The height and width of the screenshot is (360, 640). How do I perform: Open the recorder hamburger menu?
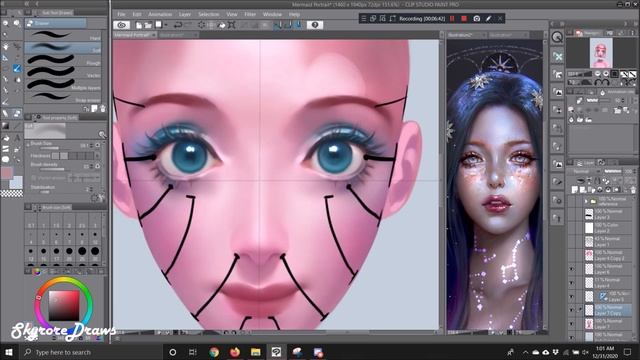(x=363, y=18)
